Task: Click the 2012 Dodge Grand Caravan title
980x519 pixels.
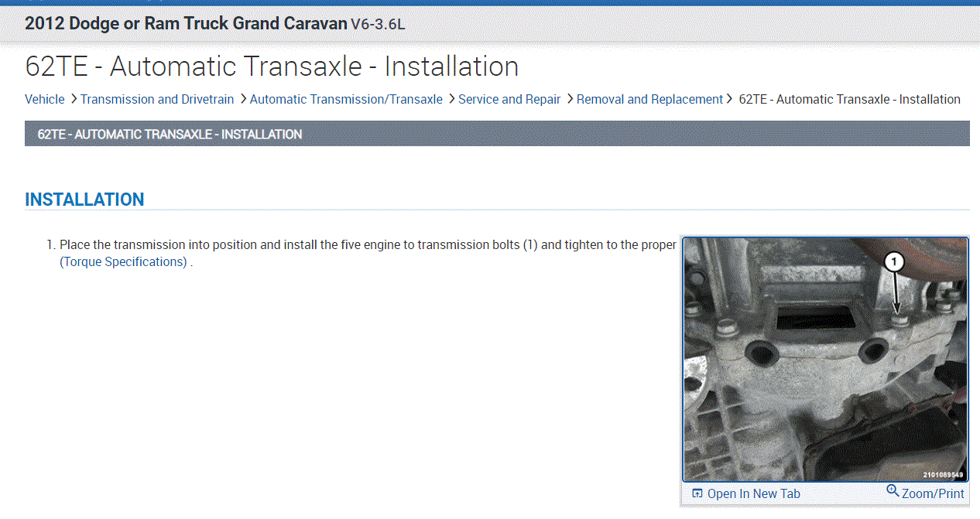Action: click(x=186, y=23)
